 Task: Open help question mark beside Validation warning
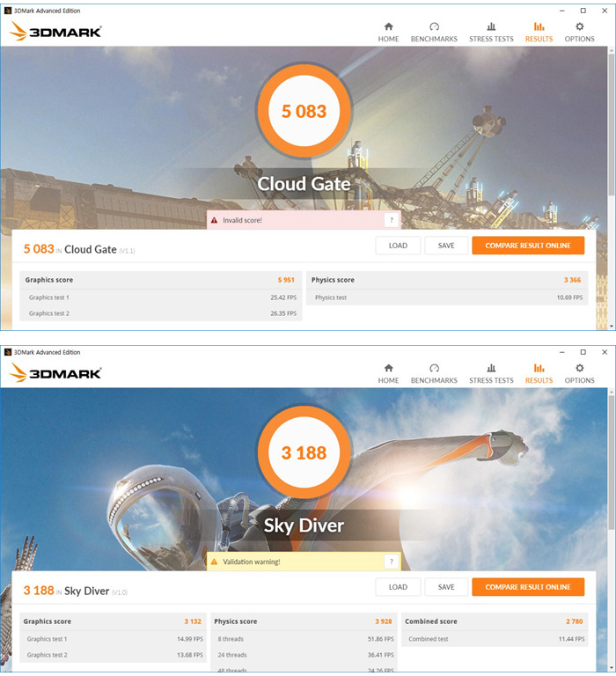coord(391,562)
